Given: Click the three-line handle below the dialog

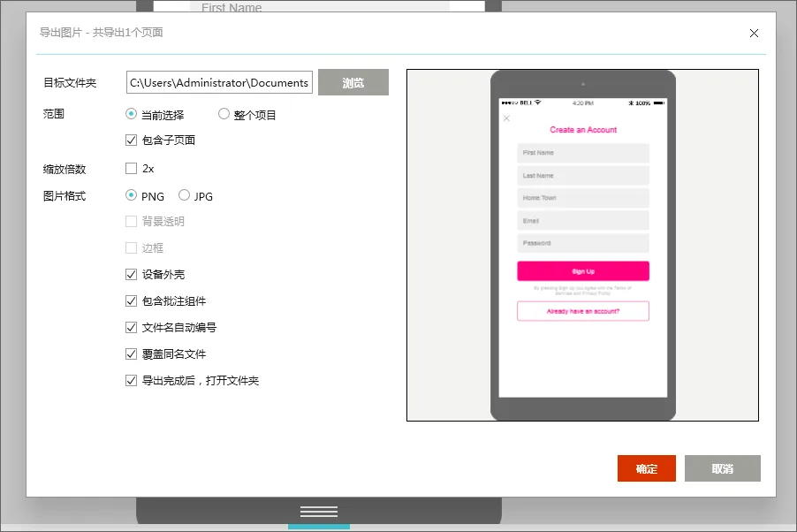Looking at the screenshot, I should pos(319,512).
